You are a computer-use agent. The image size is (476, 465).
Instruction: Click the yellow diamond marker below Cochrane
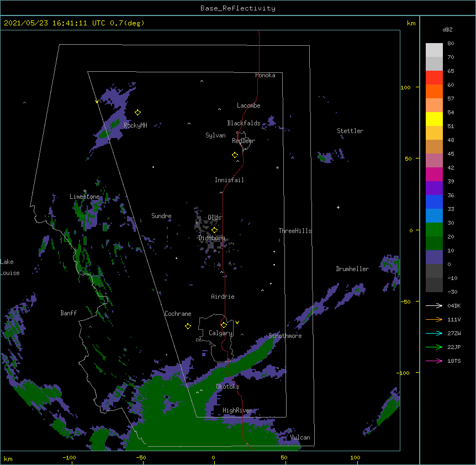pos(188,326)
